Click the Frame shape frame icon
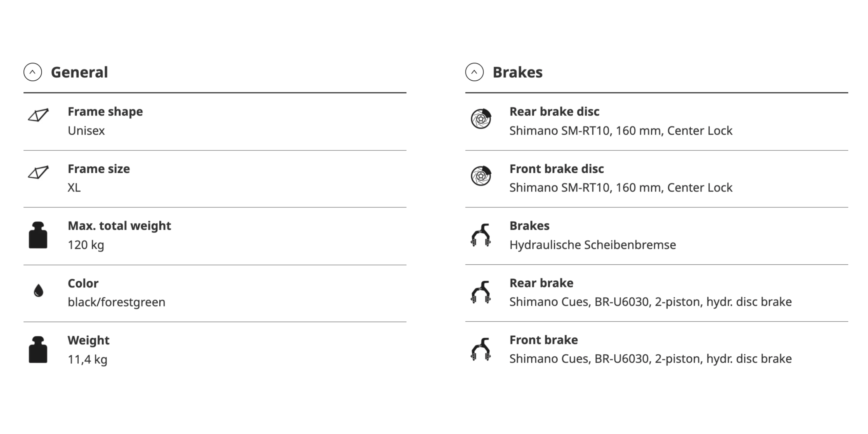Screen dimensions: 868x434 click(38, 115)
